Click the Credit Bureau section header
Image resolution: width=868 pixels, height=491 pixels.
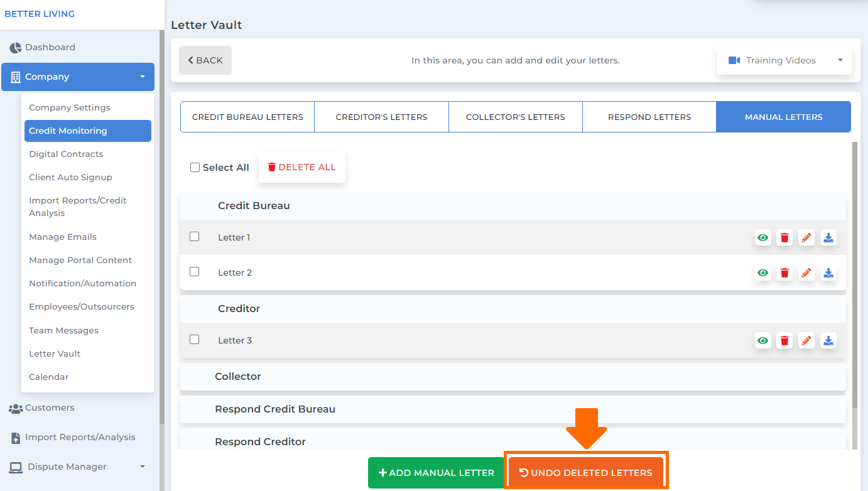coord(513,206)
